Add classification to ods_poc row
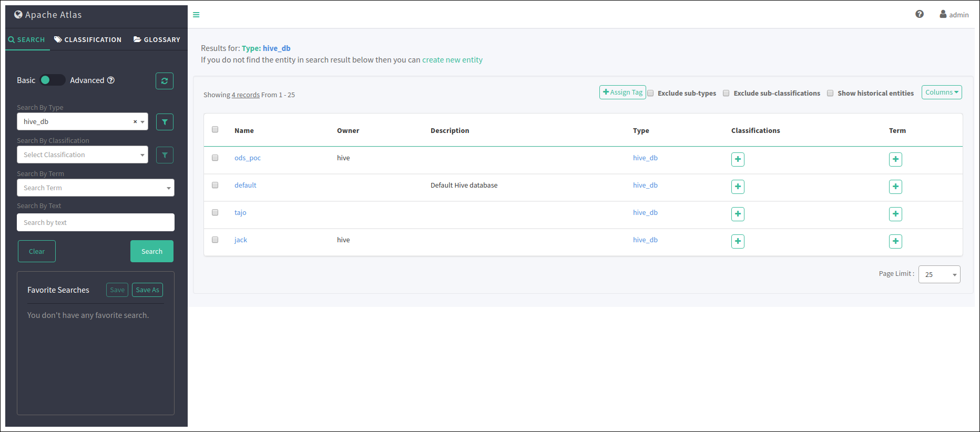 [738, 159]
